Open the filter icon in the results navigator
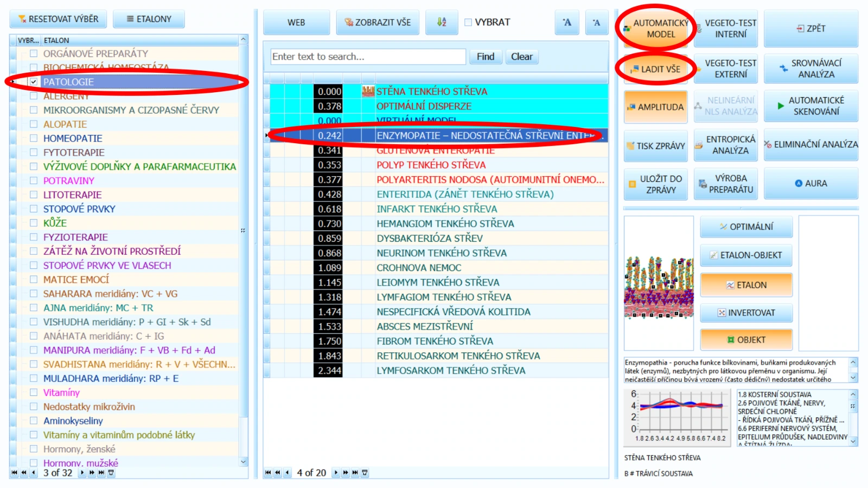Screen dimensions: 868x488 (365, 473)
